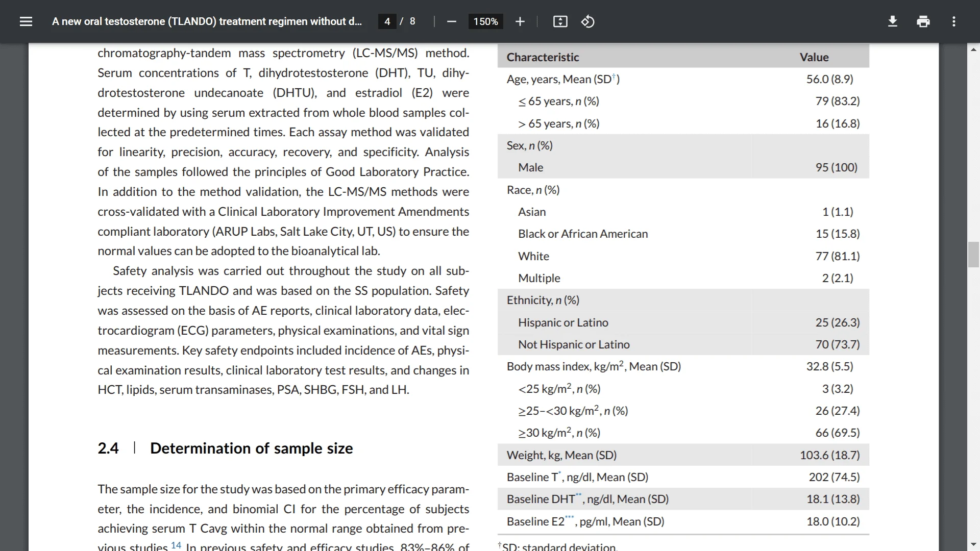Click the 'SD: standard deviation' footnote
This screenshot has width=980, height=551.
558,546
